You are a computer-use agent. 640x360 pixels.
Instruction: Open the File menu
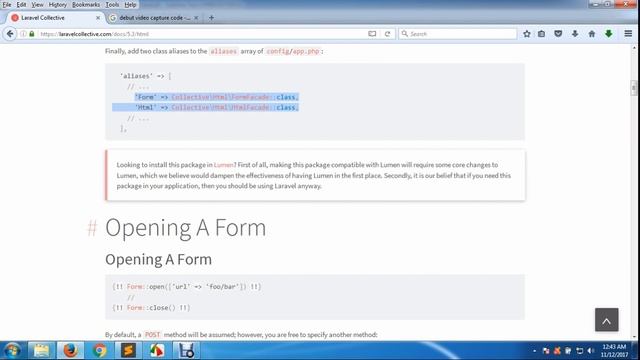click(7, 5)
